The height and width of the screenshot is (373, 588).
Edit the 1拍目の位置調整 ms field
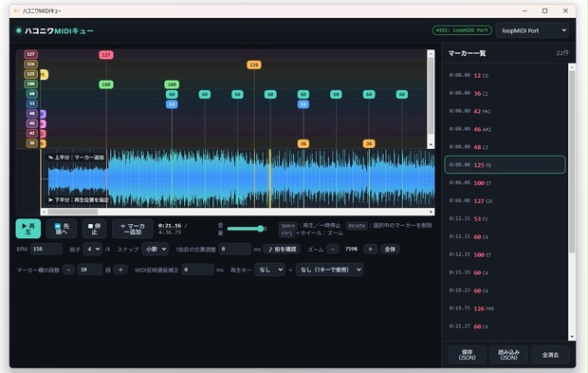pos(235,249)
